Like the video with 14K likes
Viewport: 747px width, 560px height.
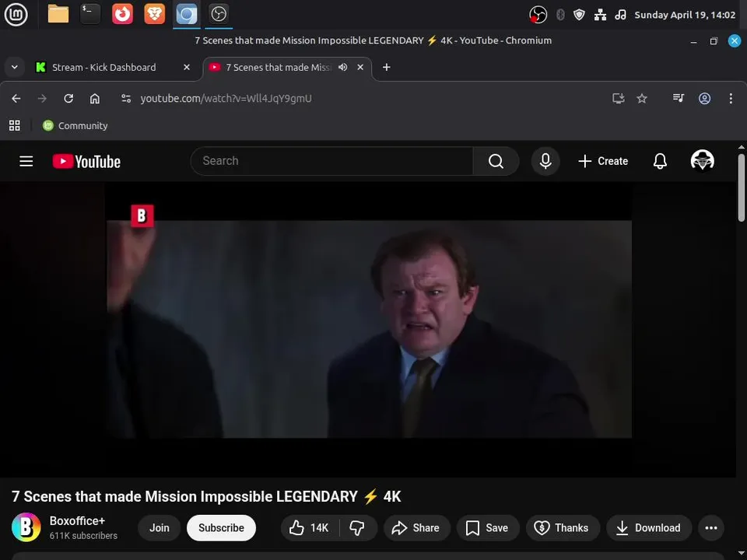(x=310, y=527)
